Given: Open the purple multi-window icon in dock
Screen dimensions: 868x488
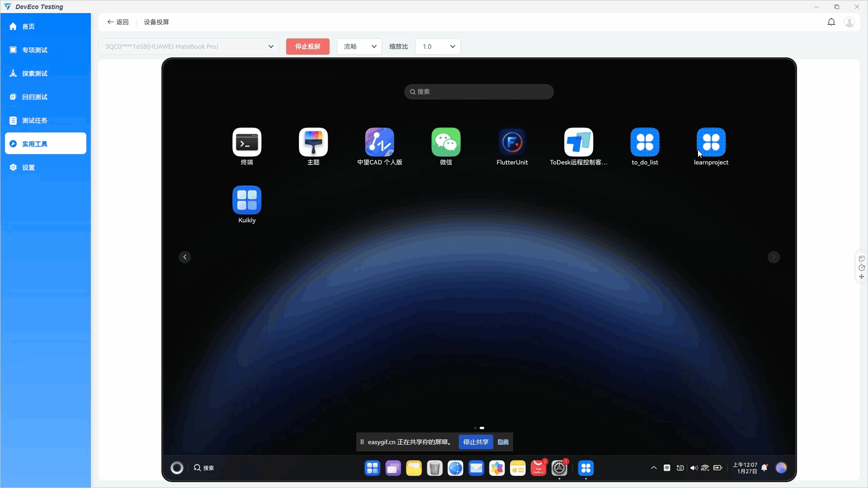Looking at the screenshot, I should [x=393, y=468].
